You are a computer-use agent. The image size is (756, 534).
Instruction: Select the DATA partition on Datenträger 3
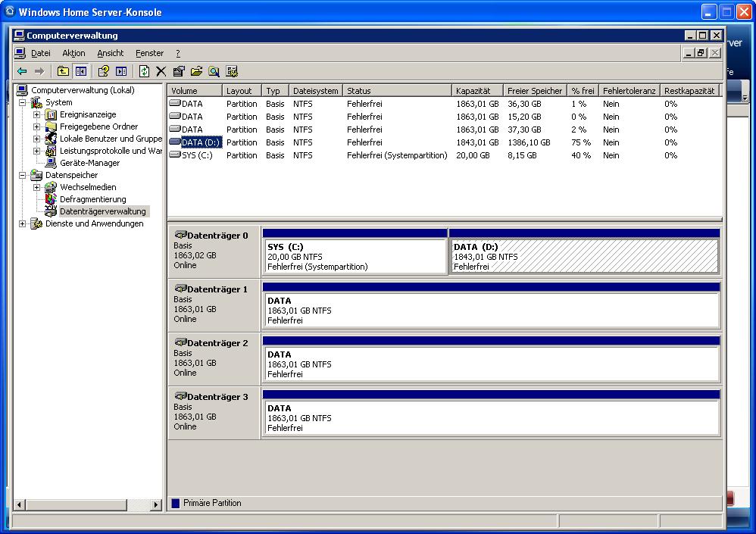(x=492, y=414)
